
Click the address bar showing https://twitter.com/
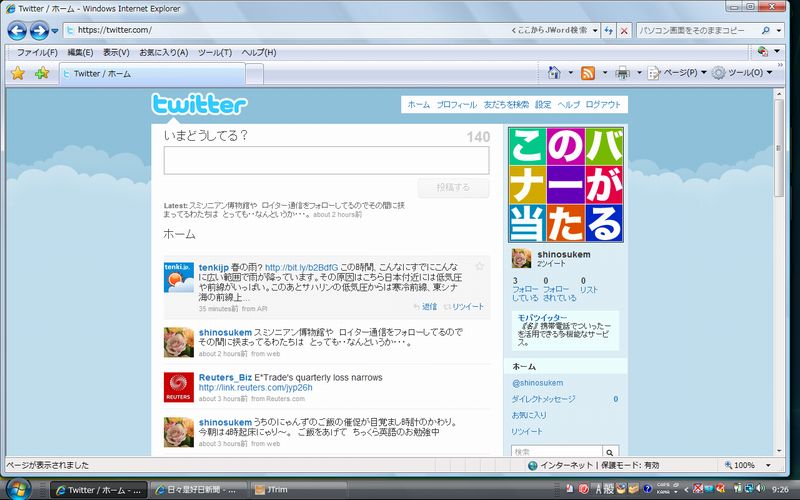tap(286, 30)
